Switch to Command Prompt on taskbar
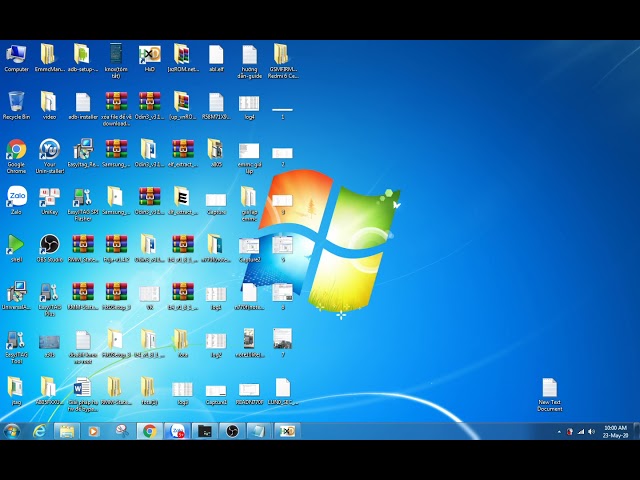 tap(204, 431)
